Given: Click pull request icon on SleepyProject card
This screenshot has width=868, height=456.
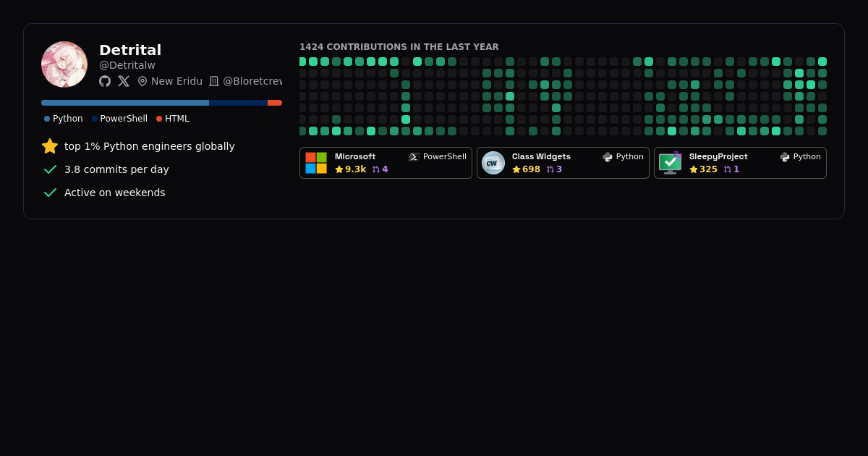Looking at the screenshot, I should click(728, 169).
